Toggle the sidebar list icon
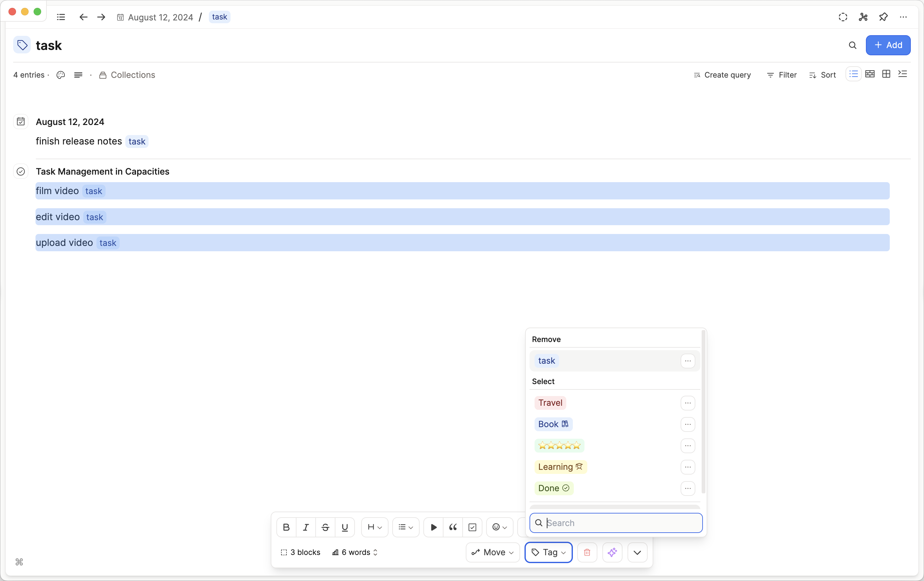Screen dimensions: 924x581 click(61, 17)
